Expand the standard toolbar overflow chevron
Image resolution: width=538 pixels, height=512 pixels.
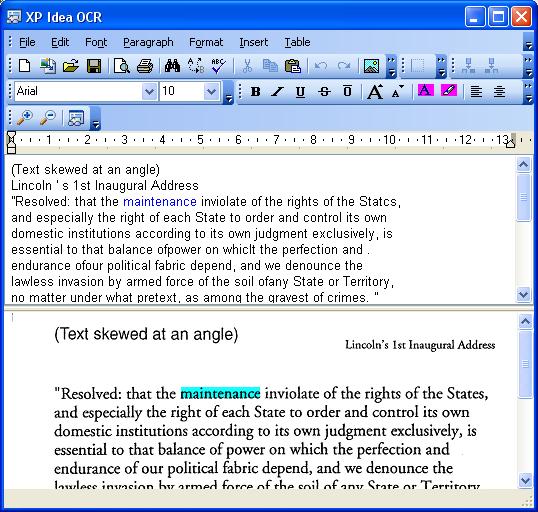click(x=391, y=67)
